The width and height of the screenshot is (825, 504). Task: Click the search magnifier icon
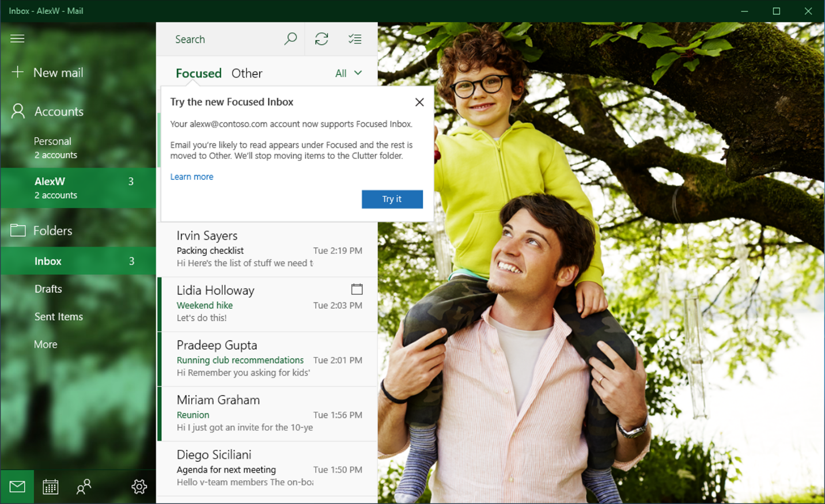click(x=290, y=39)
